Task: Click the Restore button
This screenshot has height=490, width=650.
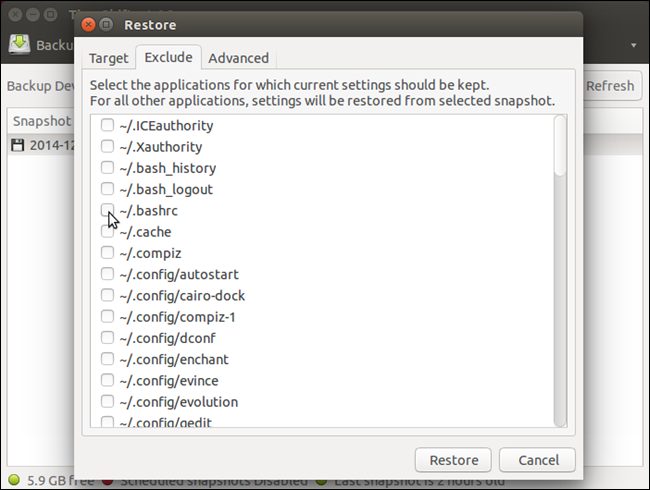Action: 453,460
